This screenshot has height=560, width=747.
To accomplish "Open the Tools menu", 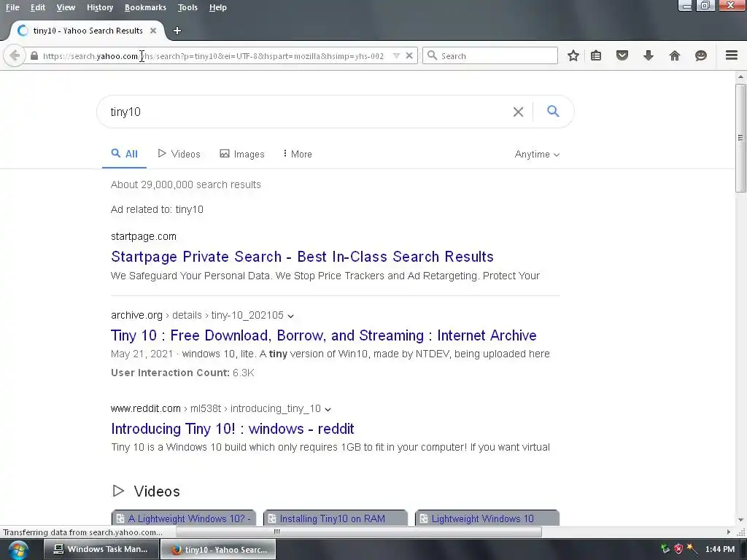I will 187,7.
